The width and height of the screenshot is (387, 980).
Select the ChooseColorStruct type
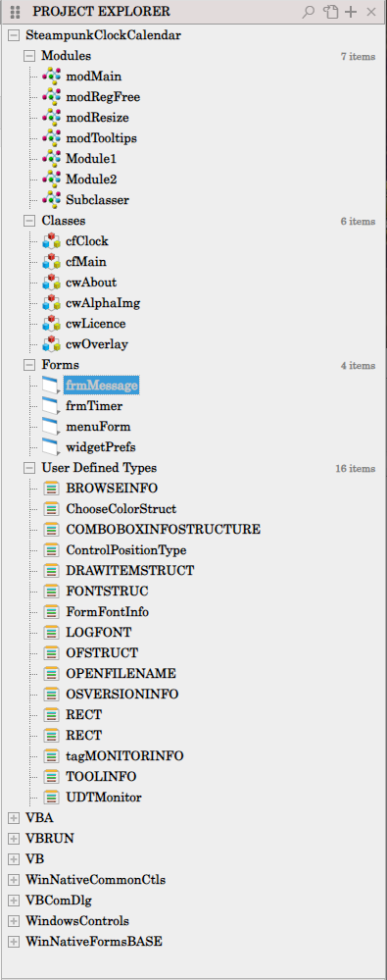(121, 509)
